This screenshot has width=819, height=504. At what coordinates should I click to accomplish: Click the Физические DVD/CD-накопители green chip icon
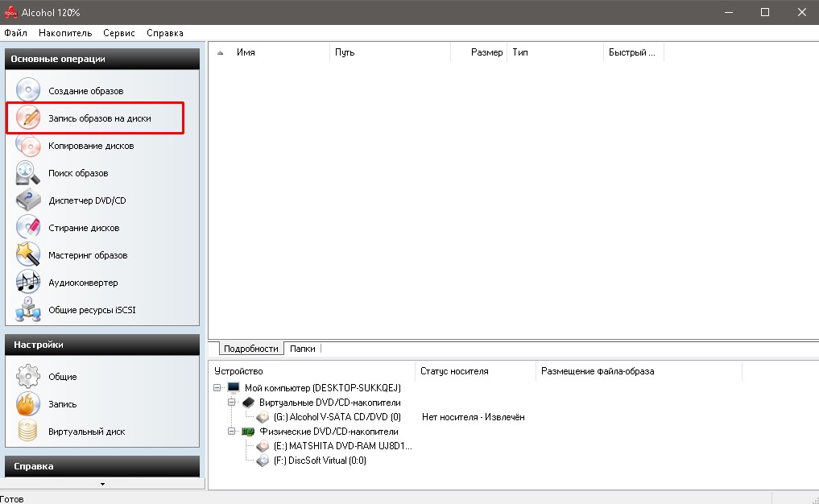(x=248, y=432)
